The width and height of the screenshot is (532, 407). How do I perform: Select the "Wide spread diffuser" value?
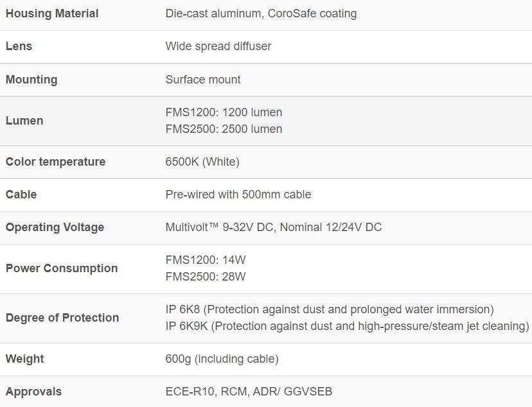[218, 46]
